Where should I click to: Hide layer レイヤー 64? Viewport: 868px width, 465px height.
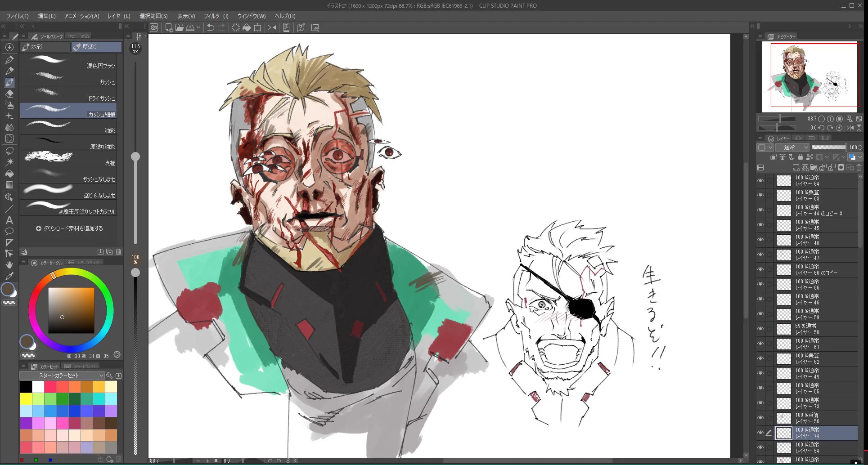pos(760,181)
